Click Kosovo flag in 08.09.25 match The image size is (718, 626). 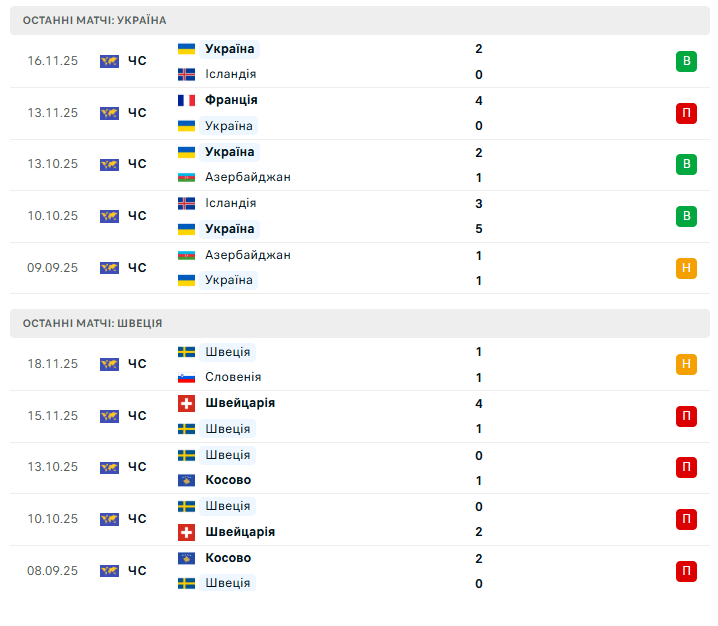pos(186,558)
